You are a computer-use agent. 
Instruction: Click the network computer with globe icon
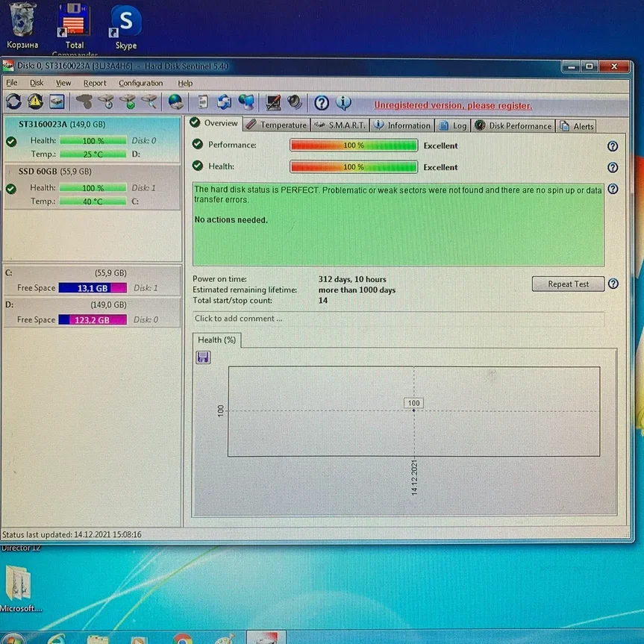point(246,101)
